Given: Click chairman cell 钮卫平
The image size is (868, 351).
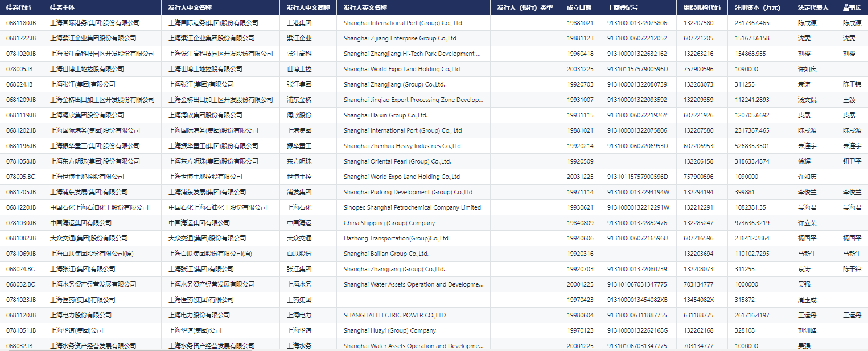Looking at the screenshot, I should coord(852,161).
